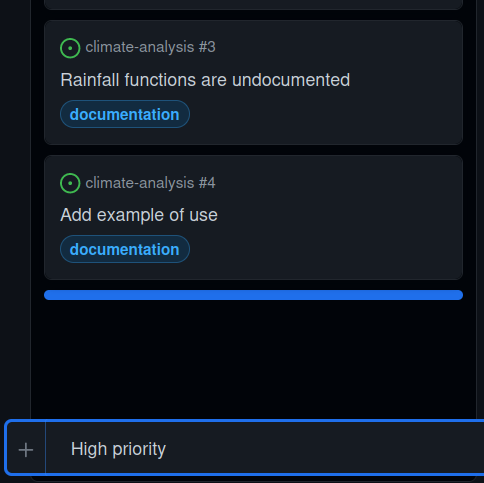The width and height of the screenshot is (484, 483).
Task: Open the climate-analysis #3 issue link
Action: pyautogui.click(x=150, y=47)
